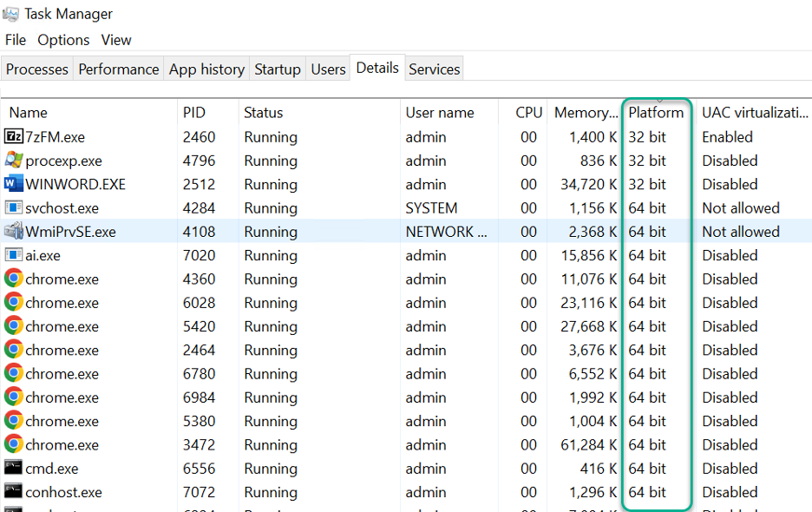Sort by the Name column header
The image size is (812, 512).
click(89, 113)
